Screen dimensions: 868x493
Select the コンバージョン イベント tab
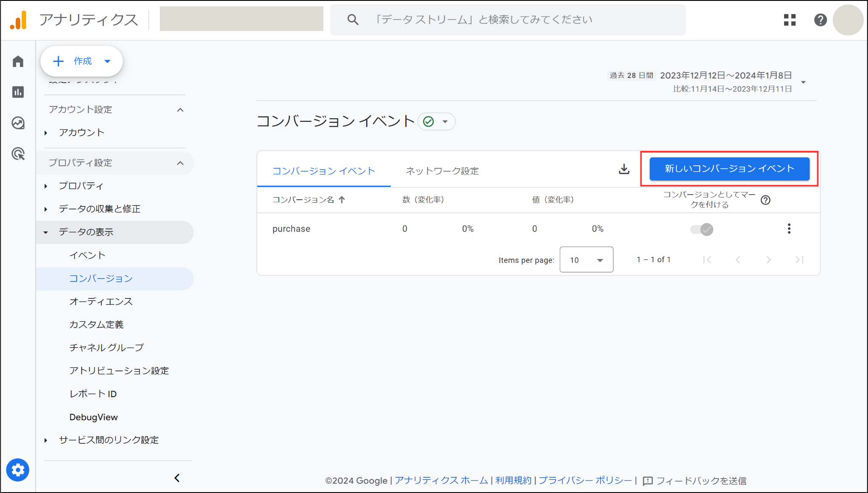click(323, 171)
